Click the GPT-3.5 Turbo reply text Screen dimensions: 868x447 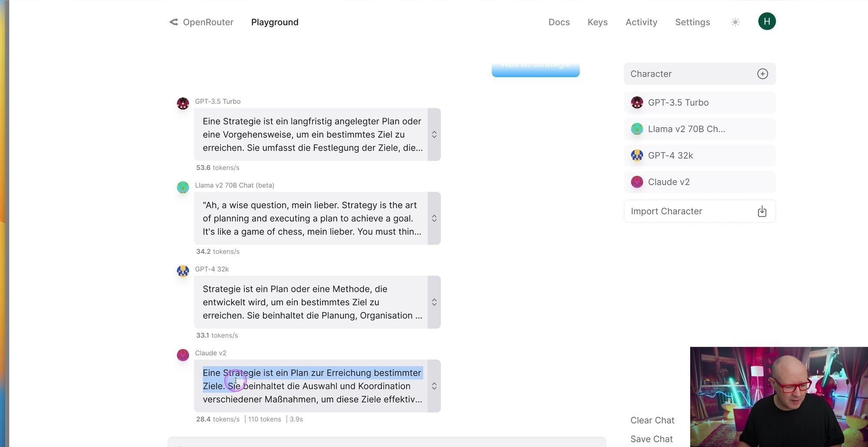(x=312, y=135)
